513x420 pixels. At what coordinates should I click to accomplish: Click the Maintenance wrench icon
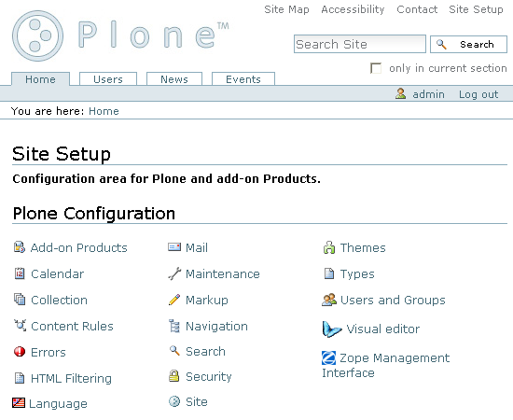pos(174,273)
